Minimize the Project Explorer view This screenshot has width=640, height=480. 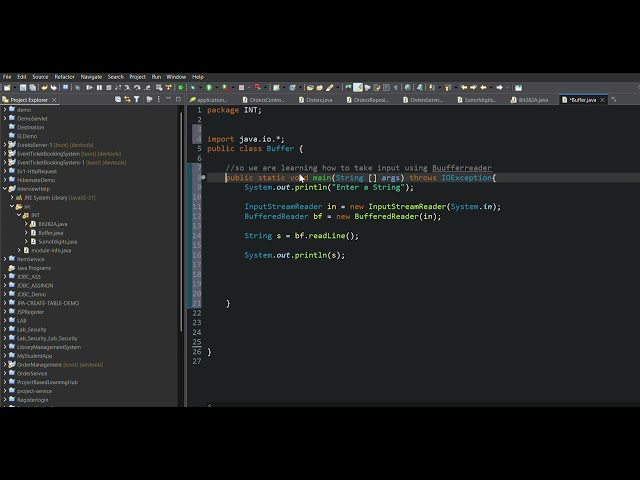[x=168, y=99]
